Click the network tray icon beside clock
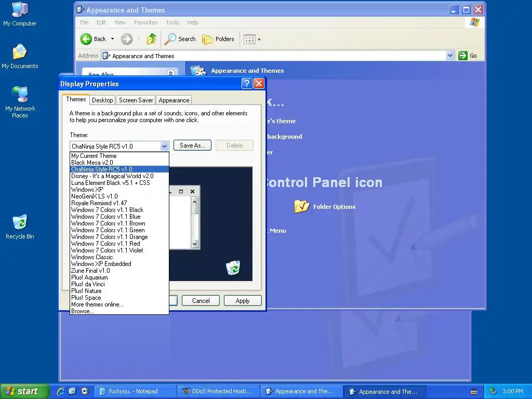The height and width of the screenshot is (399, 532). point(494,392)
